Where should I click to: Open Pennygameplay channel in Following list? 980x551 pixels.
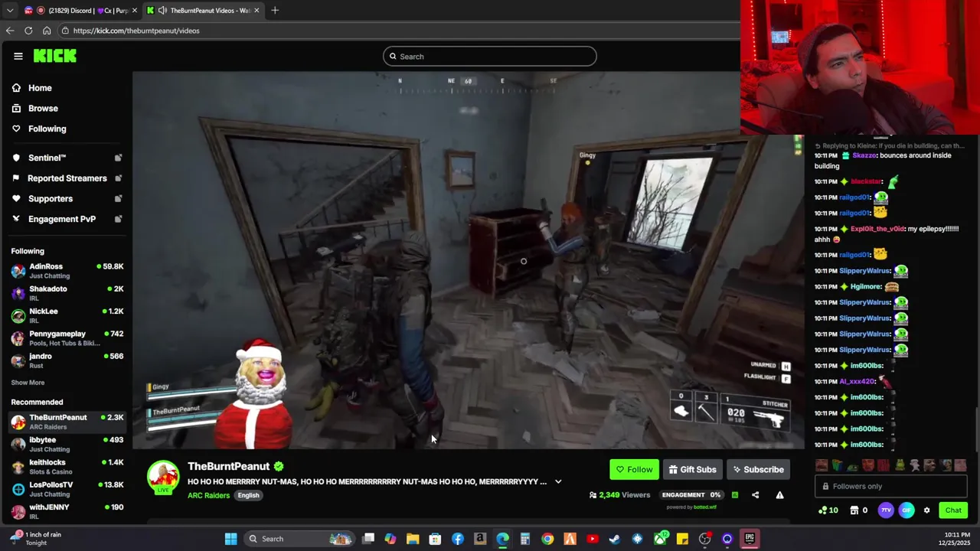pyautogui.click(x=67, y=338)
